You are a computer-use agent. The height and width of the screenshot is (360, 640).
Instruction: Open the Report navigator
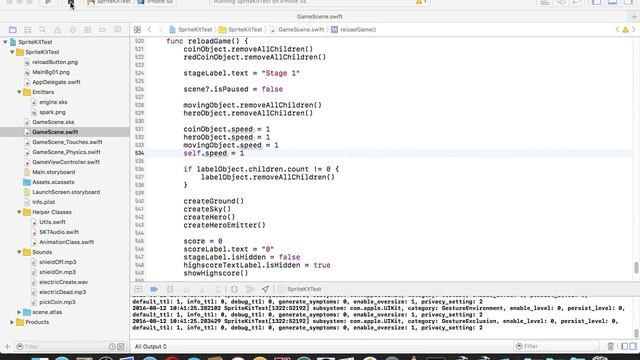[118, 29]
